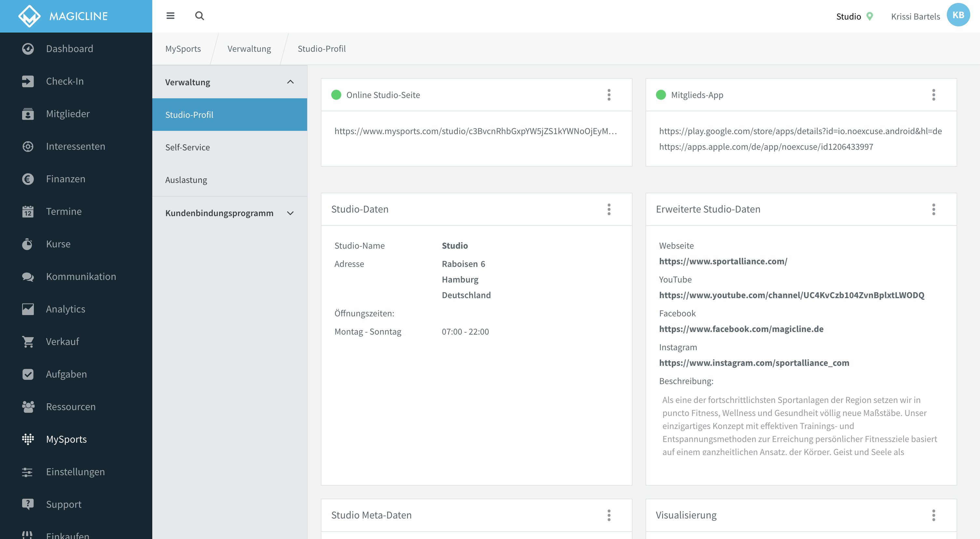The image size is (980, 539).
Task: Click the green studio location pin icon
Action: pos(870,16)
